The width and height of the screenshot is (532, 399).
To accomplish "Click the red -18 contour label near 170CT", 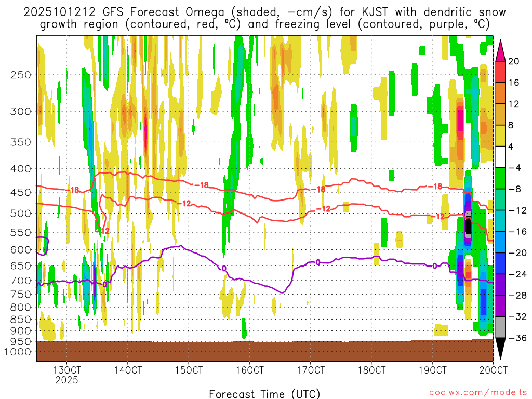I will [318, 189].
